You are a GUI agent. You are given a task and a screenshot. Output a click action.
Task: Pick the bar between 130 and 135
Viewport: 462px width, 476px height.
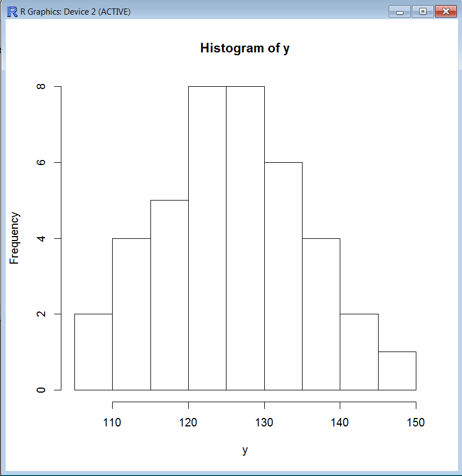click(x=283, y=276)
